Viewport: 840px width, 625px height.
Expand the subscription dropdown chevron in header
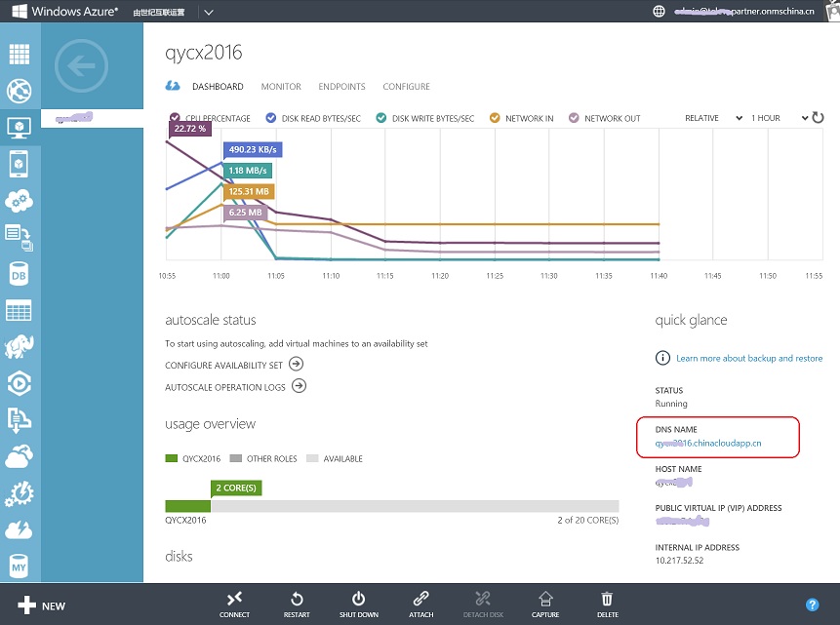(209, 12)
